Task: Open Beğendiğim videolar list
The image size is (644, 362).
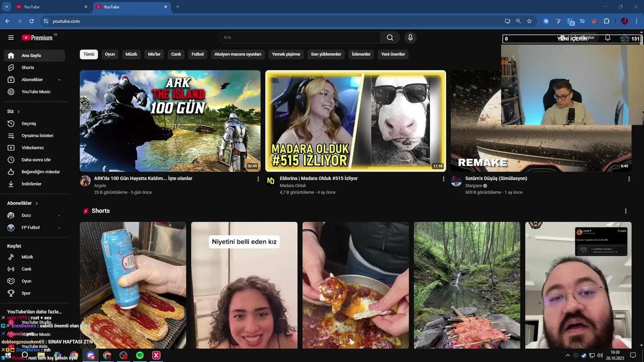Action: click(34, 172)
